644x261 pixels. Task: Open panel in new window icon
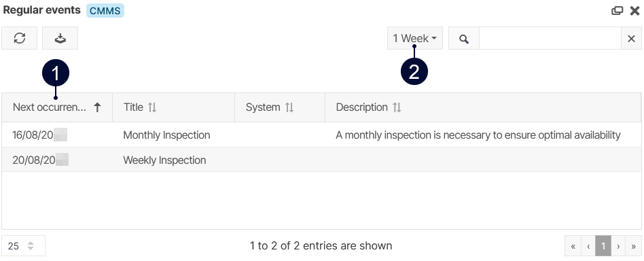point(617,11)
